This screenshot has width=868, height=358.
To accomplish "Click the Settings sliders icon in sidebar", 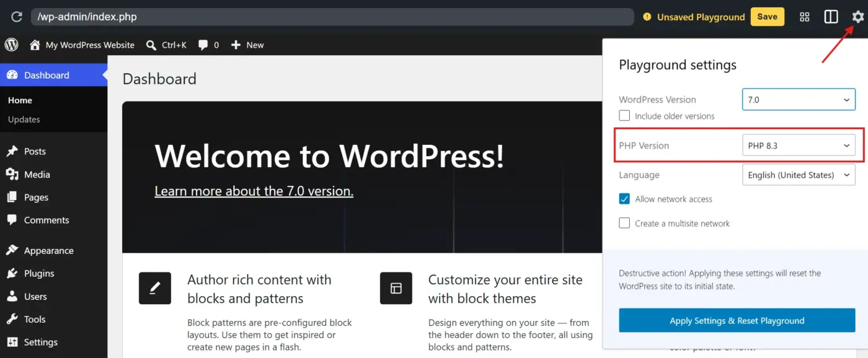I will [x=12, y=342].
